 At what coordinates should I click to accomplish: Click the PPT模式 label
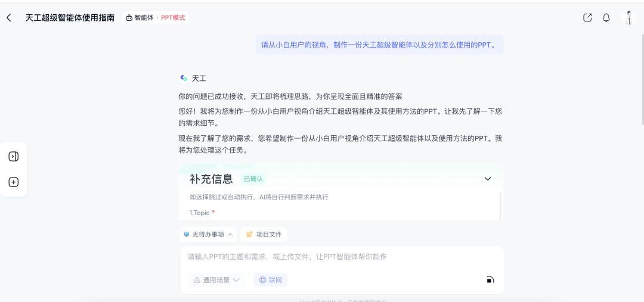(x=173, y=18)
